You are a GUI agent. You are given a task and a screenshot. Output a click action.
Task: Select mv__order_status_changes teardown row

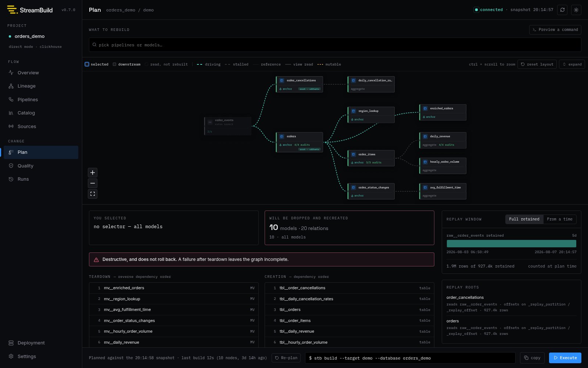(173, 321)
